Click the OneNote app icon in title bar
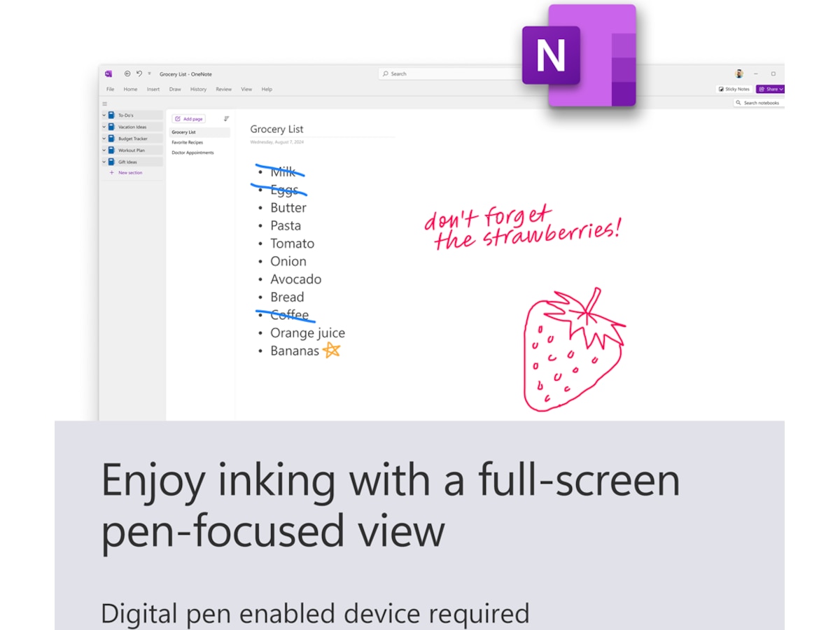 108,73
